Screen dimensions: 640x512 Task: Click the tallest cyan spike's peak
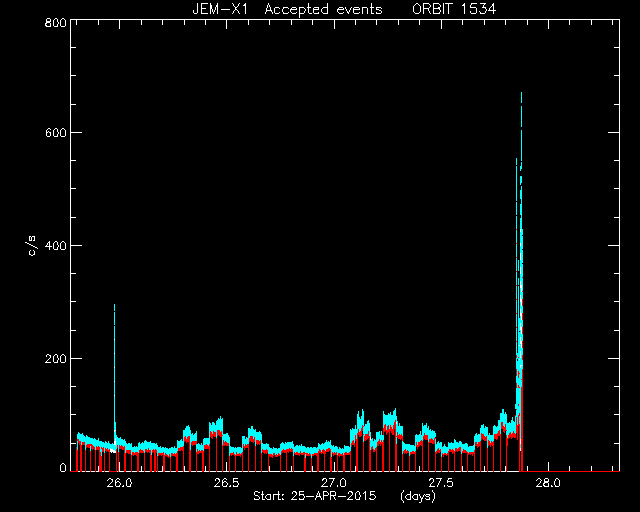click(521, 94)
